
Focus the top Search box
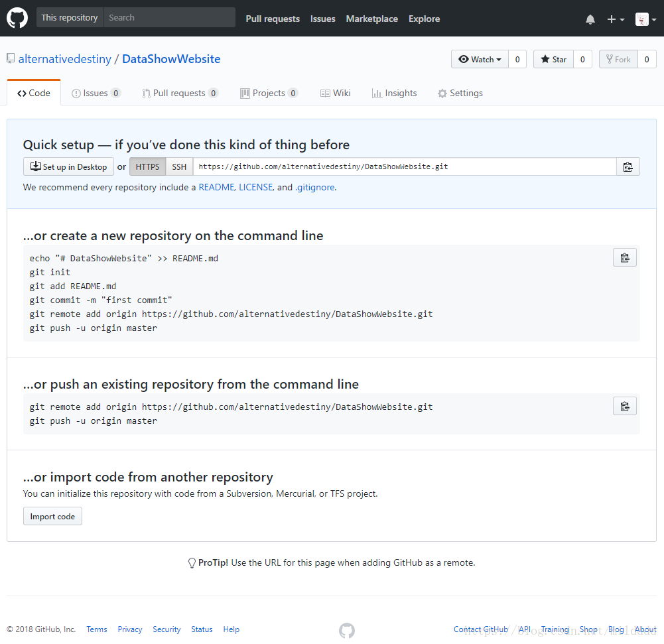[169, 17]
